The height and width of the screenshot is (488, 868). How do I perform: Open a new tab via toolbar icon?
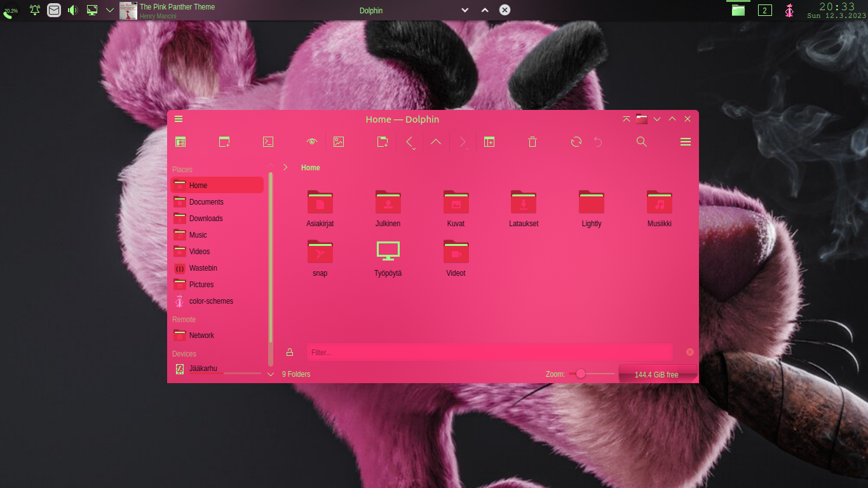(x=224, y=142)
